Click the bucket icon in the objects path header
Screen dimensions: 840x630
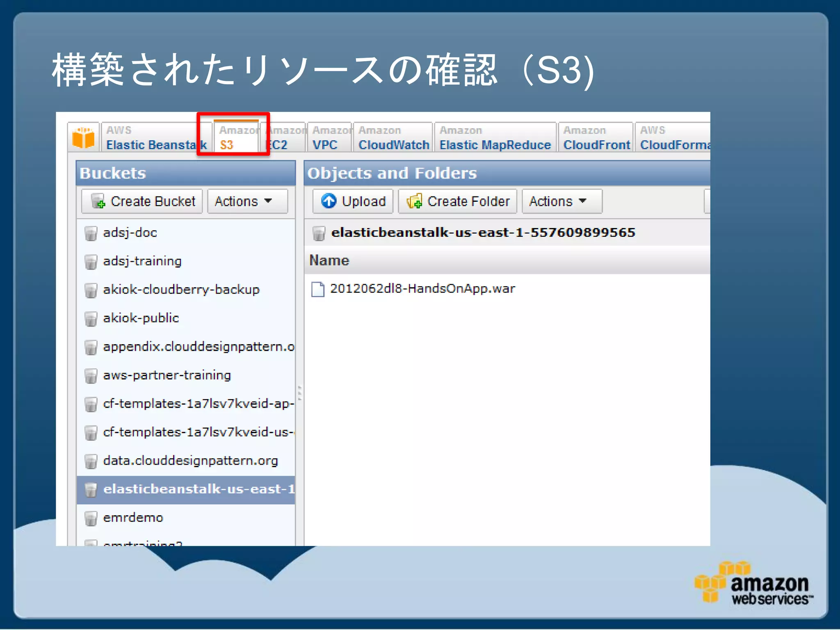[x=319, y=233]
